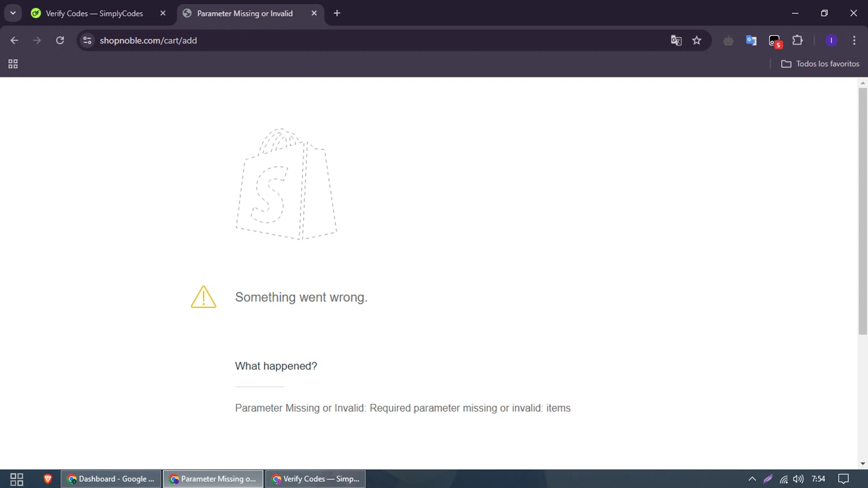View site information icon in address bar
Screen dimensions: 868x488
click(x=87, y=41)
